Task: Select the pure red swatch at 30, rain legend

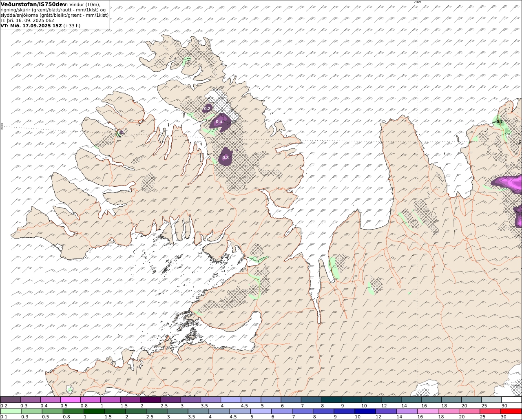Action: [511, 411]
